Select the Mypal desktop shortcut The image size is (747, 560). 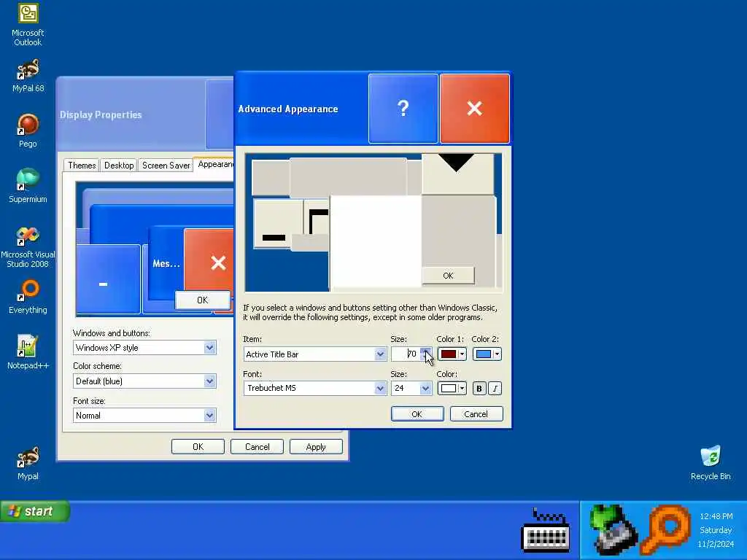pyautogui.click(x=28, y=463)
